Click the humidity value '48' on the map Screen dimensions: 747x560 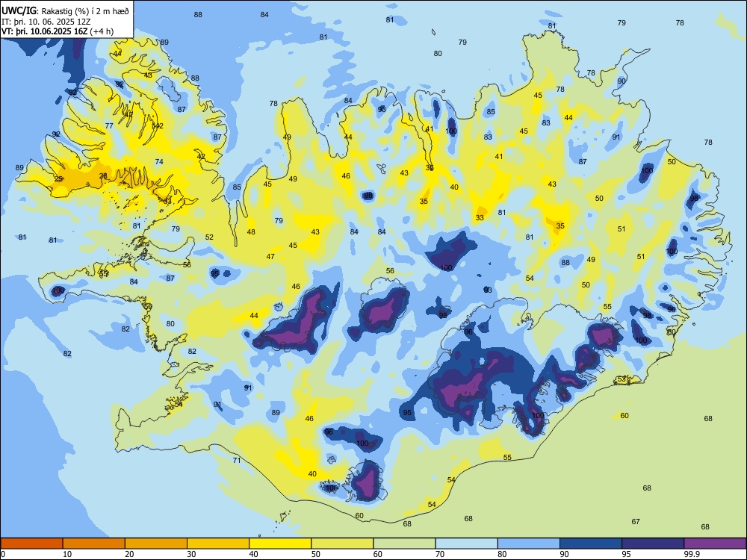click(251, 232)
